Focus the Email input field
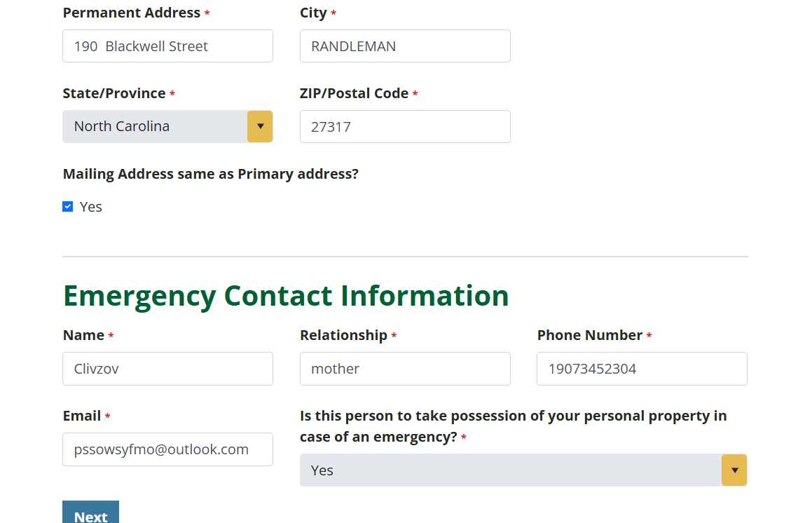 pos(167,449)
